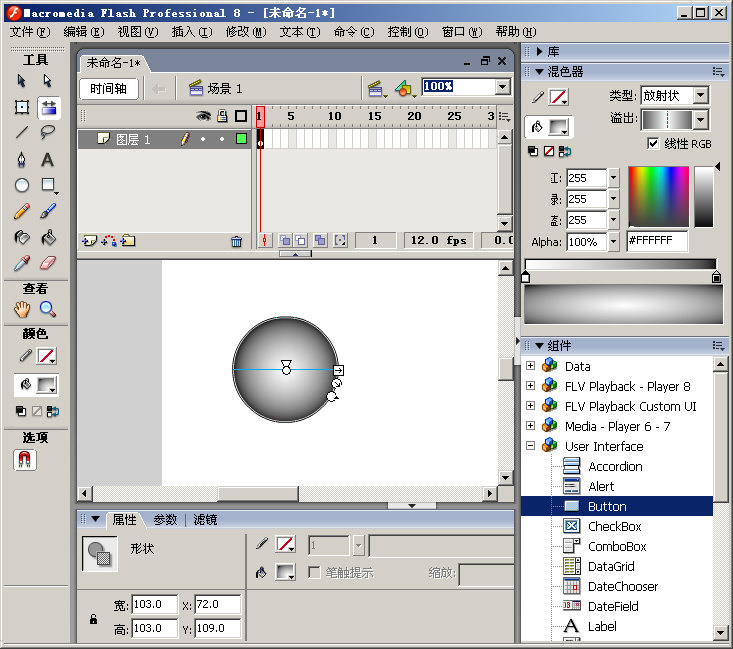Click the delete layer trash icon
The height and width of the screenshot is (649, 733).
pos(236,241)
